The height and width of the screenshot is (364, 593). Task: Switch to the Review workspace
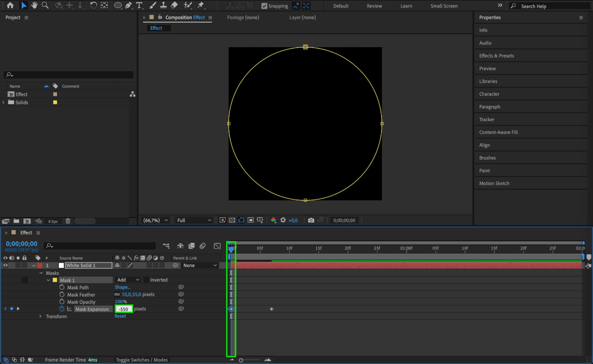click(x=374, y=6)
